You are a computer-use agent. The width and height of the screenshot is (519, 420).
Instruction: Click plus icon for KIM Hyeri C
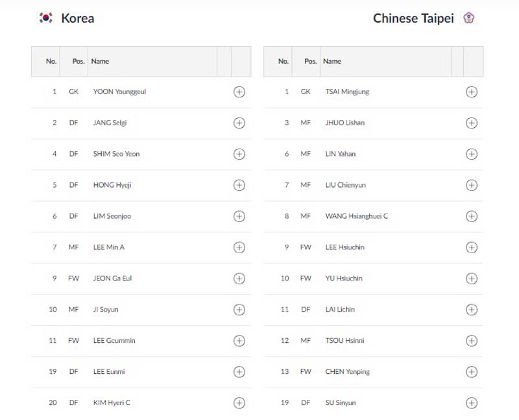tap(239, 402)
